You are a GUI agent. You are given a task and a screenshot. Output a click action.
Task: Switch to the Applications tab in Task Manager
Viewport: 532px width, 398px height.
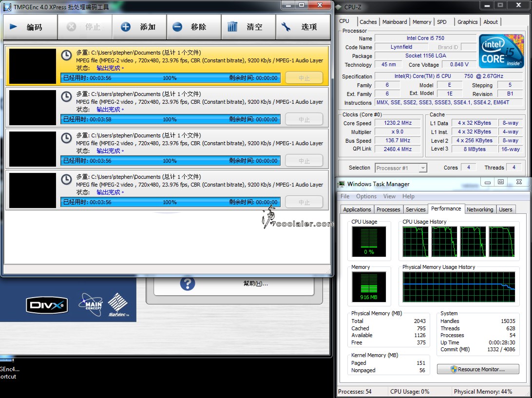pos(357,209)
